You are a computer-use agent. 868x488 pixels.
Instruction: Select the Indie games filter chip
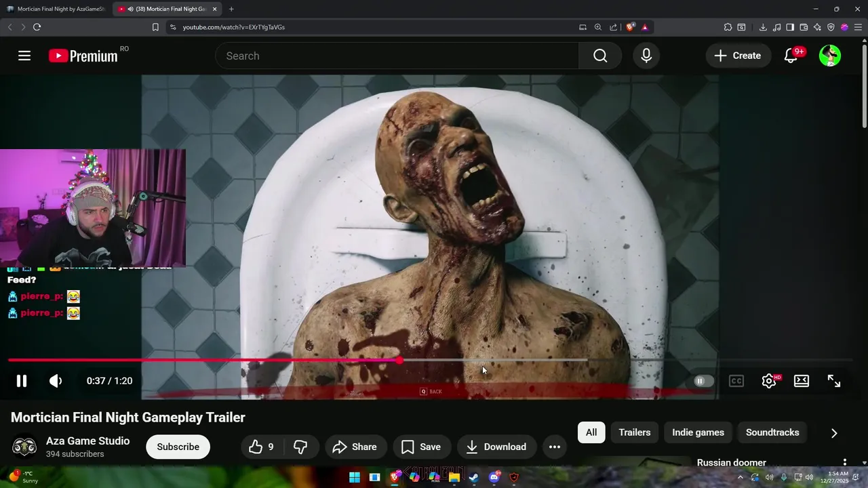coord(698,432)
